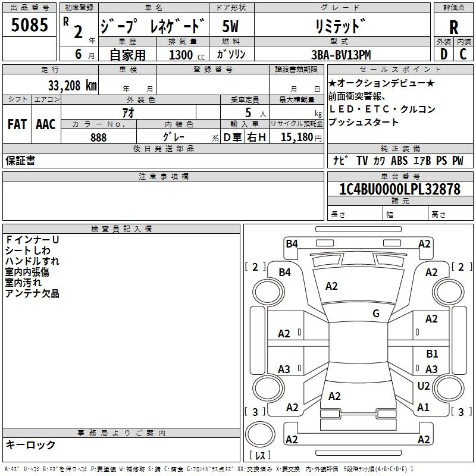Screen dimensions: 476x476
Task: Click the inspector note シートしわ
Action: 28,250
